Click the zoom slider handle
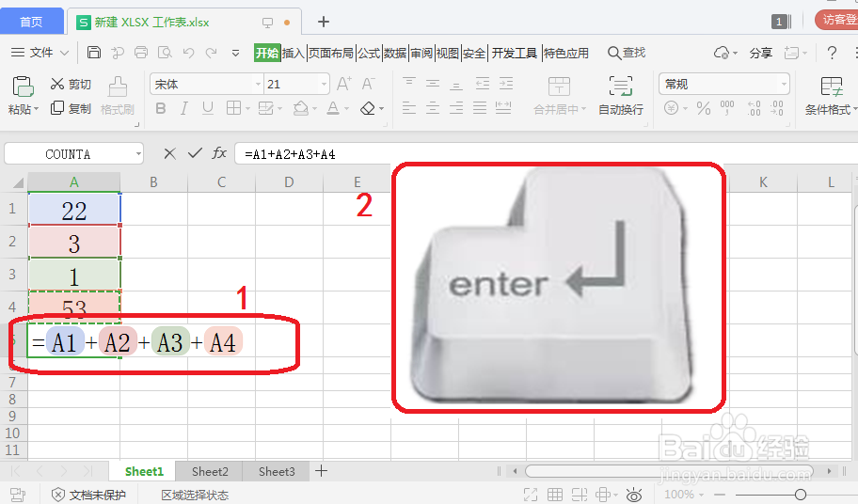 coord(800,495)
